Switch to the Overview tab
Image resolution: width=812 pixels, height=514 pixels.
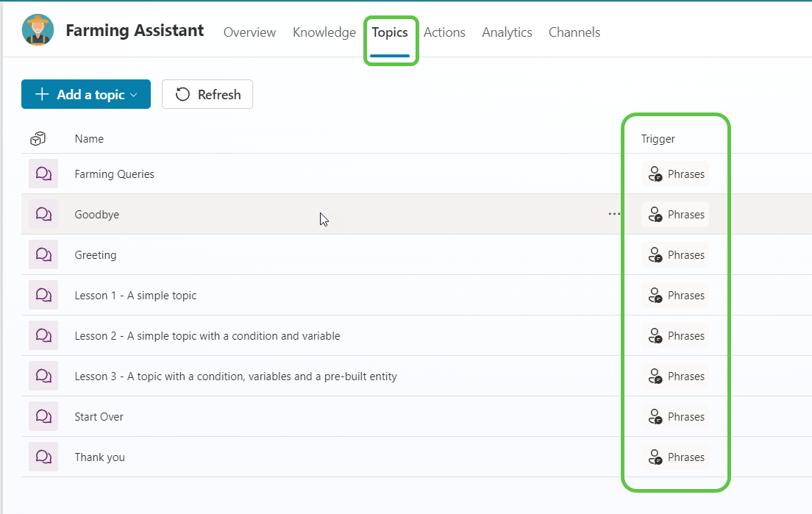pyautogui.click(x=249, y=32)
